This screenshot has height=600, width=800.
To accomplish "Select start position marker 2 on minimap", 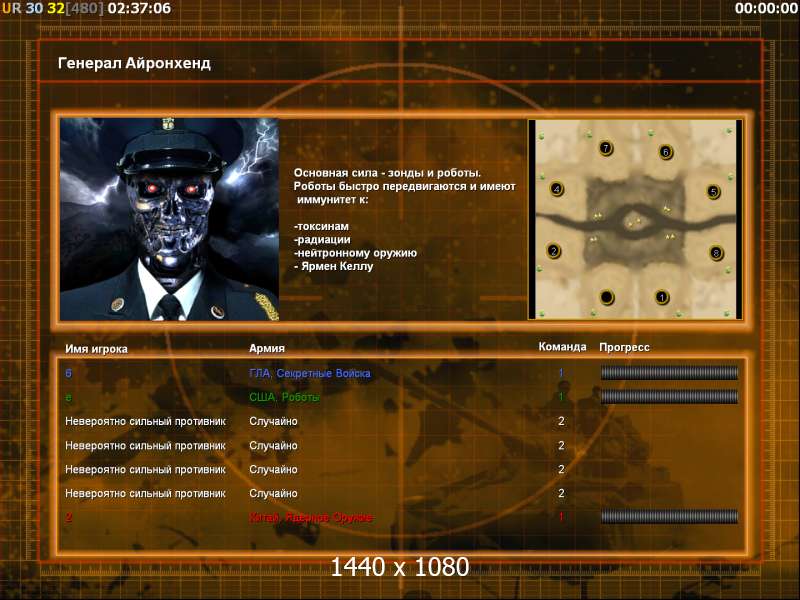I will (554, 251).
